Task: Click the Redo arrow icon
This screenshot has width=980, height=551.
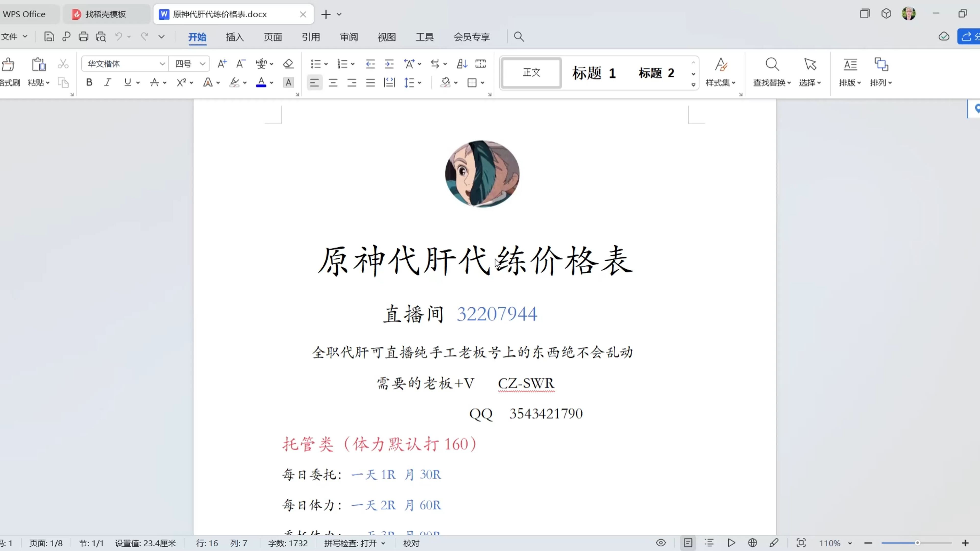Action: [x=144, y=36]
